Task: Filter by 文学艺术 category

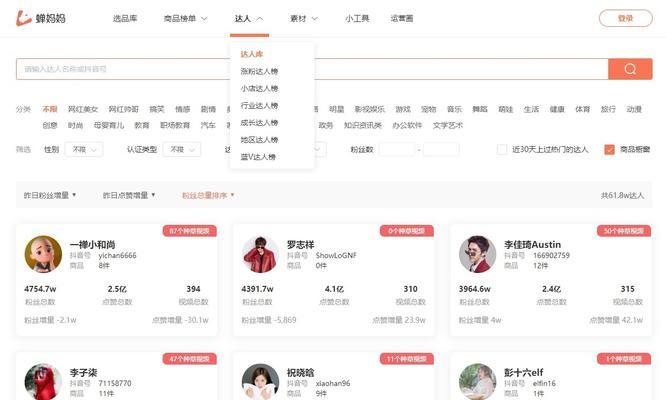Action: tap(448, 125)
